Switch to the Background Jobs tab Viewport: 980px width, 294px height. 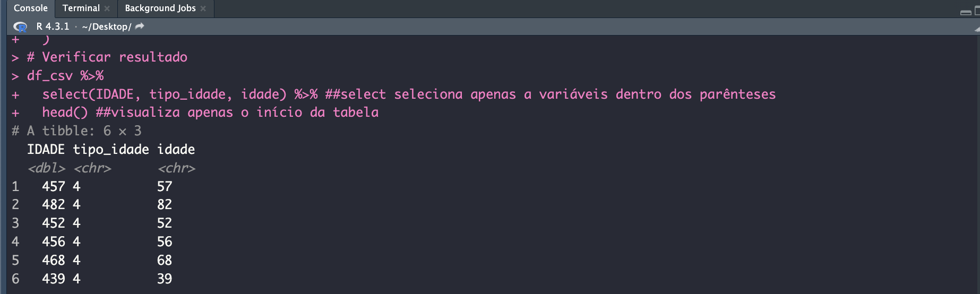160,8
